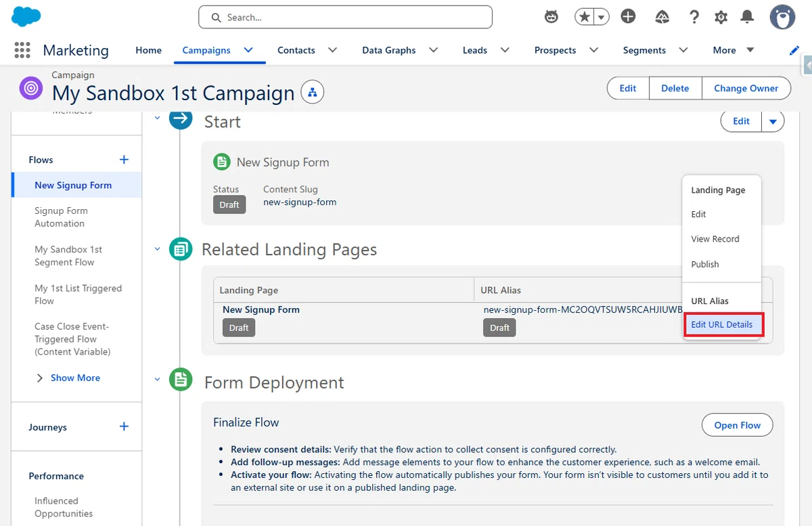The height and width of the screenshot is (526, 812).
Task: Open the Global Actions plus icon
Action: pos(628,17)
